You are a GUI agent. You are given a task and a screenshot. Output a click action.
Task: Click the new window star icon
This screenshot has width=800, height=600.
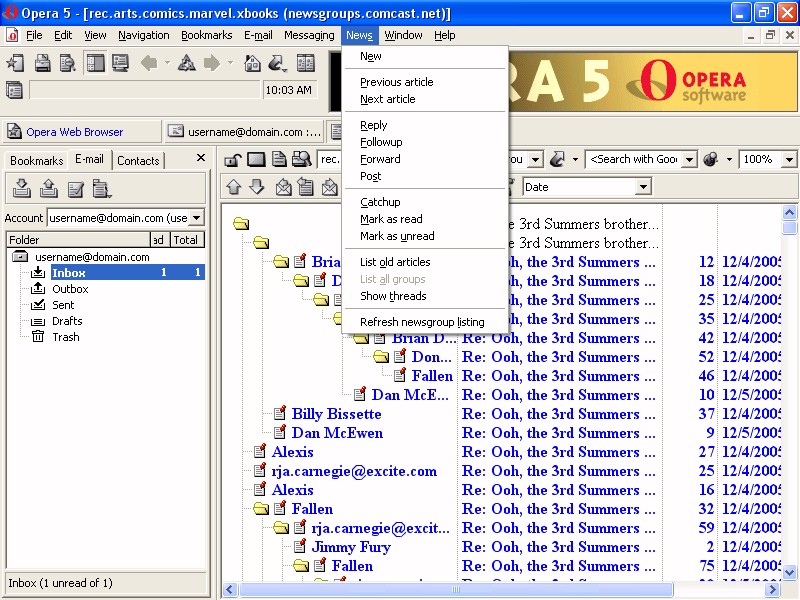click(15, 63)
